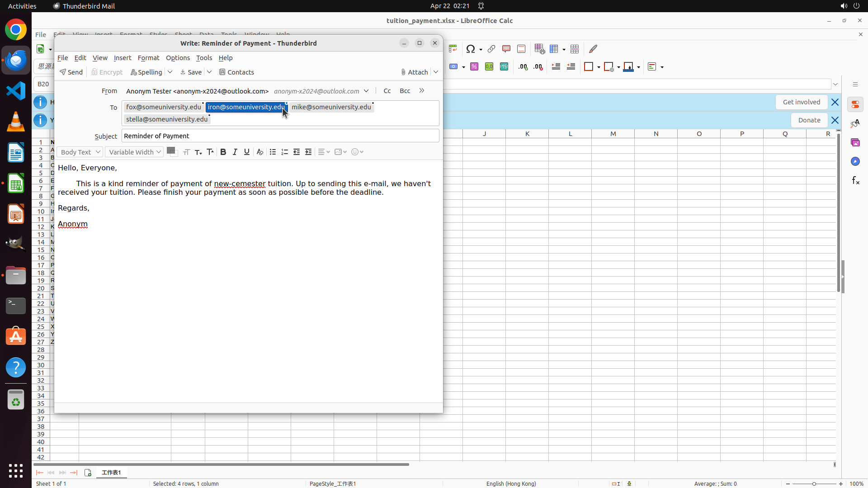Open the Format menu in Write window
868x488 pixels.
[x=148, y=58]
